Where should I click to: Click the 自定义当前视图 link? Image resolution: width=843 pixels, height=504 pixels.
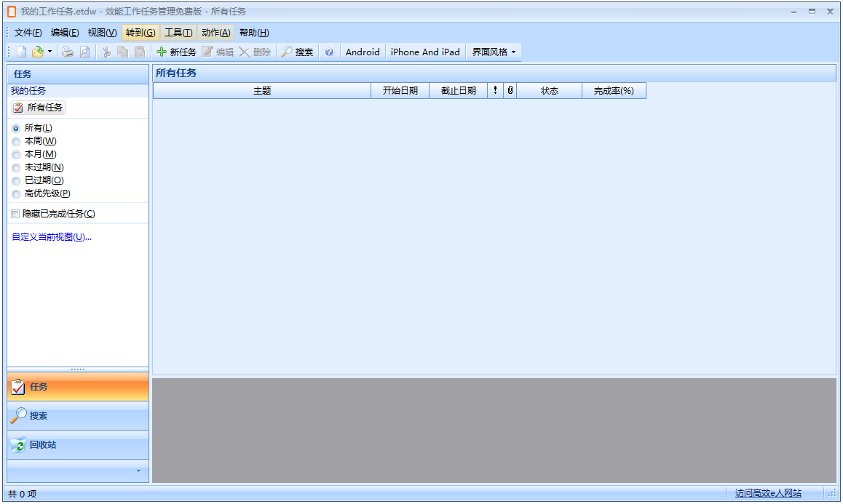click(x=52, y=237)
